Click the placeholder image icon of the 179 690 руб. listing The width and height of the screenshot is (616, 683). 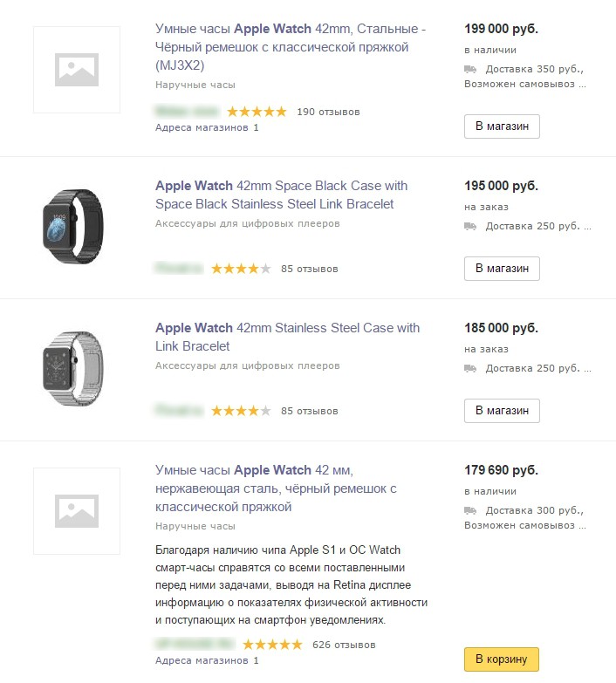coord(77,510)
